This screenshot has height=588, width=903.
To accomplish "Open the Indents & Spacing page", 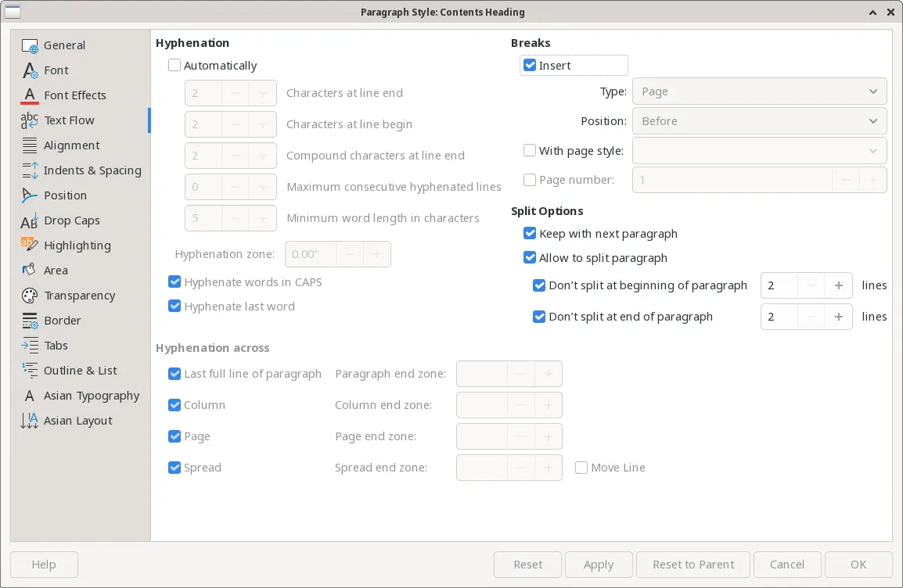I will point(92,170).
